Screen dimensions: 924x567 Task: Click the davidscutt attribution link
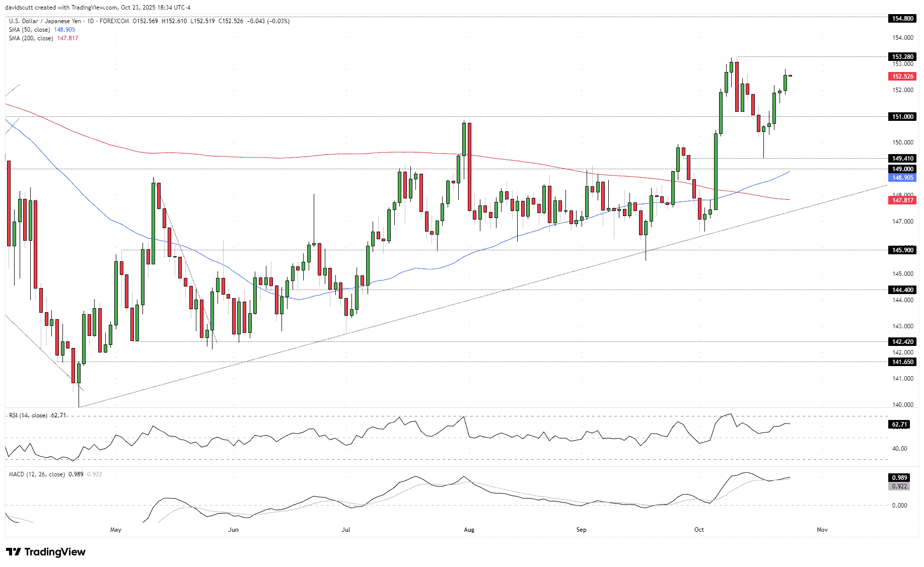19,7
